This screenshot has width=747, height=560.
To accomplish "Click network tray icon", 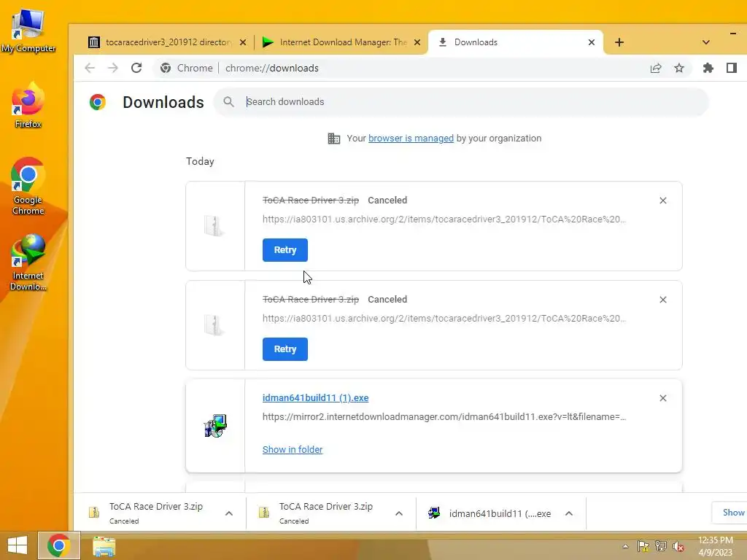I will [661, 546].
